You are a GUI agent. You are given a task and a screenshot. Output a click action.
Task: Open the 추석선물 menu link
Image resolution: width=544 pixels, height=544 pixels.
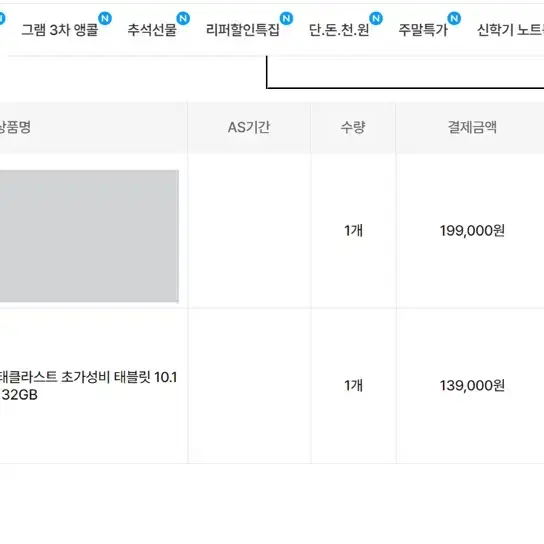coord(152,30)
